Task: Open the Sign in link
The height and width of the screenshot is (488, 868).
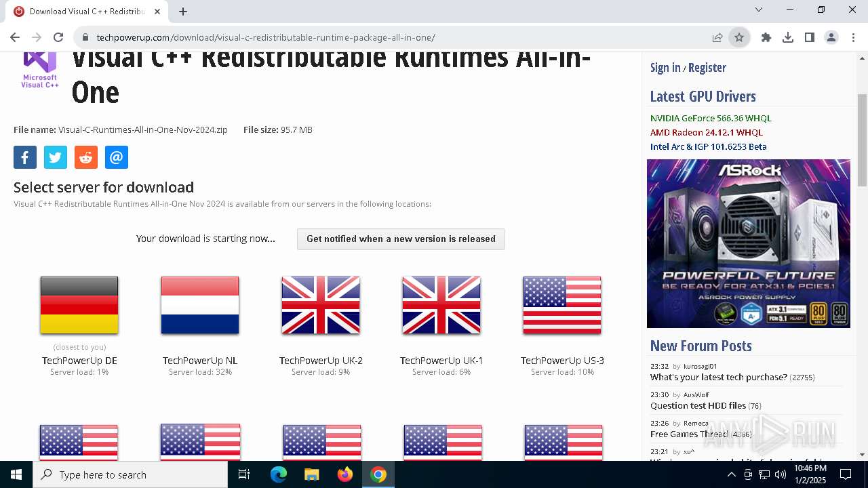Action: coord(665,67)
